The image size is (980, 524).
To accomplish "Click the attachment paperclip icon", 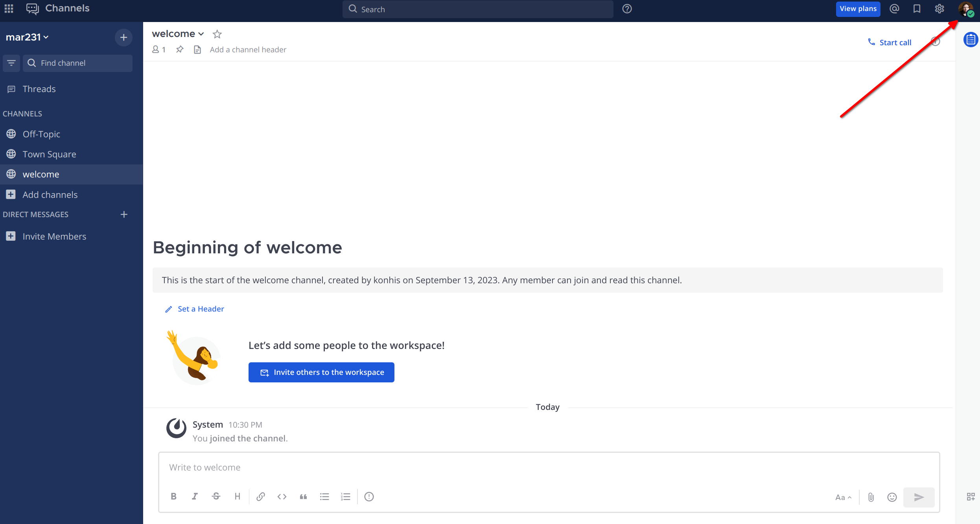I will (x=871, y=497).
